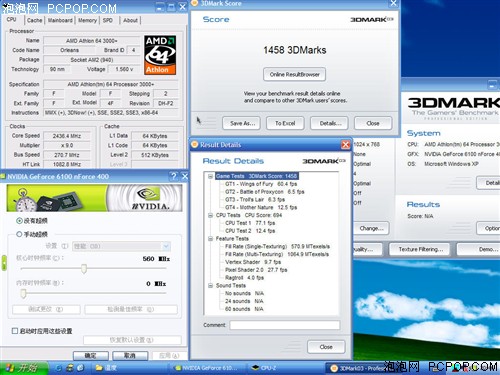Image resolution: width=500 pixels, height=375 pixels.
Task: Select GT3 - Troll's Lair row
Action: click(x=255, y=200)
